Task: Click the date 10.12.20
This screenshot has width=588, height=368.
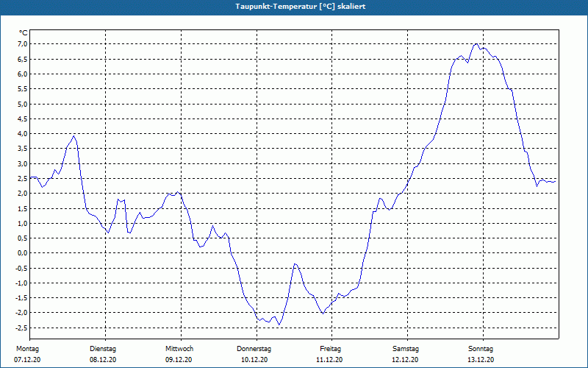Action: [x=254, y=360]
